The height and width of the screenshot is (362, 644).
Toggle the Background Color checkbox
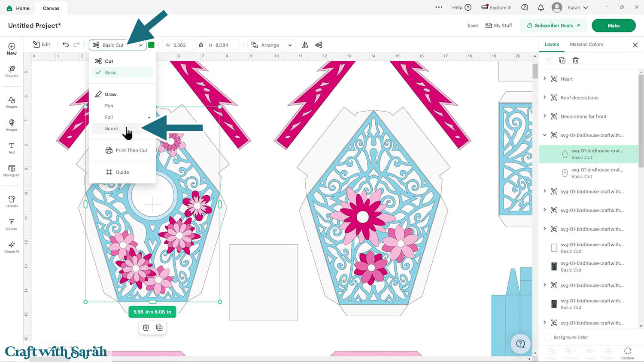click(547, 337)
